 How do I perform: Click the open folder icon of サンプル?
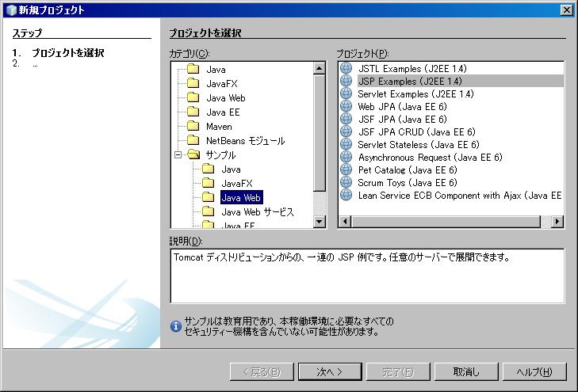click(193, 154)
